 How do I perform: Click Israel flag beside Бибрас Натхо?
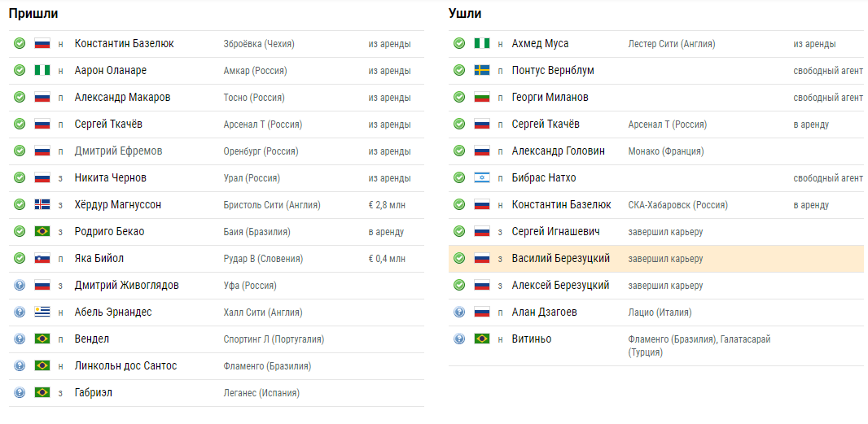tap(482, 177)
